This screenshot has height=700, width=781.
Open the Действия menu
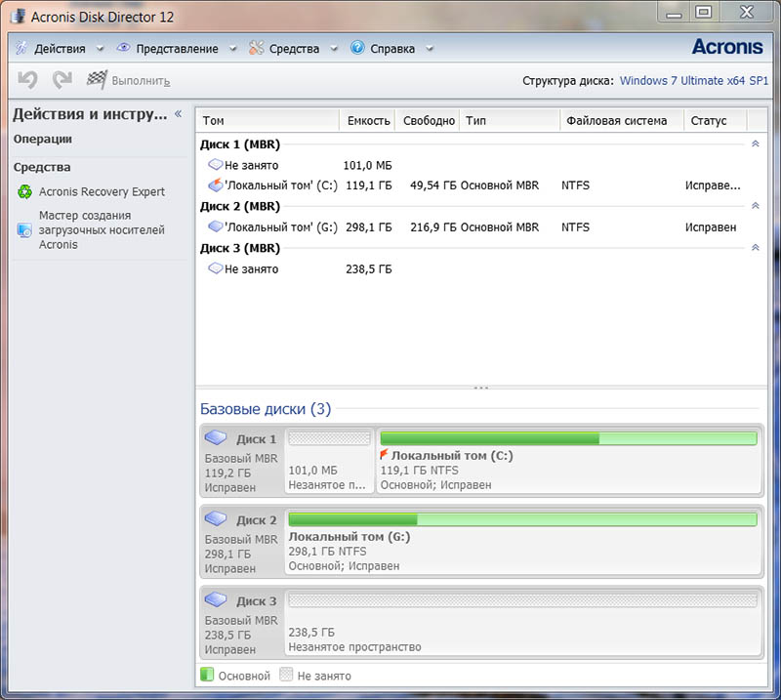[x=60, y=49]
